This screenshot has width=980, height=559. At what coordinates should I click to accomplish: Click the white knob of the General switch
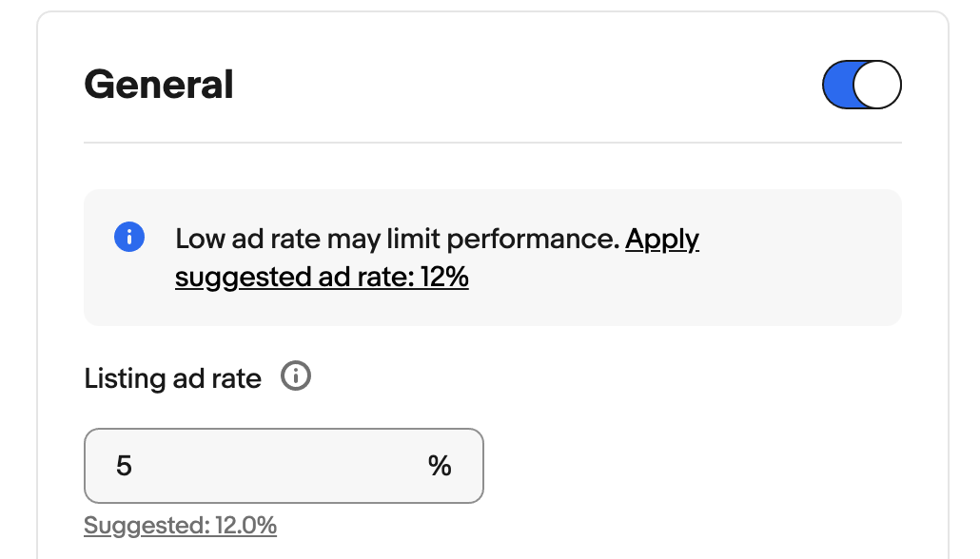point(877,85)
